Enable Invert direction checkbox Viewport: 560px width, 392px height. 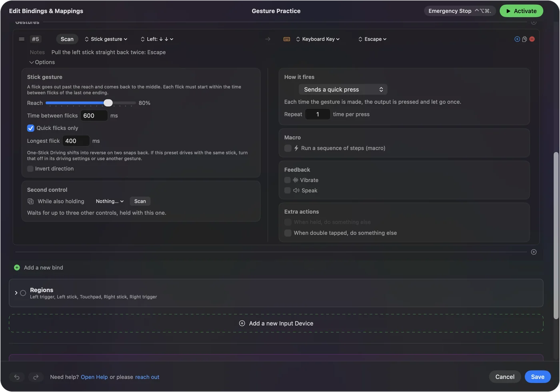point(30,169)
